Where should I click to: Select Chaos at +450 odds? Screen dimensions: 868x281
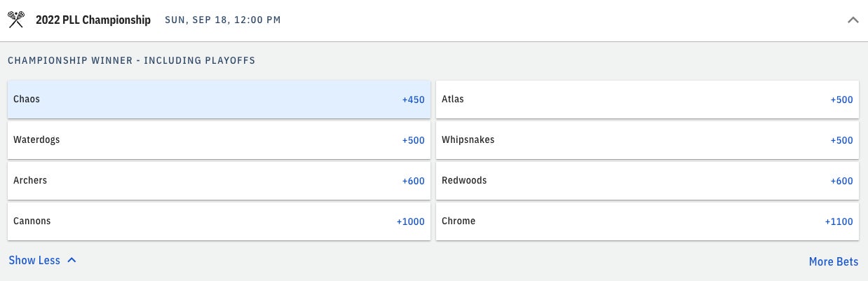click(x=219, y=100)
